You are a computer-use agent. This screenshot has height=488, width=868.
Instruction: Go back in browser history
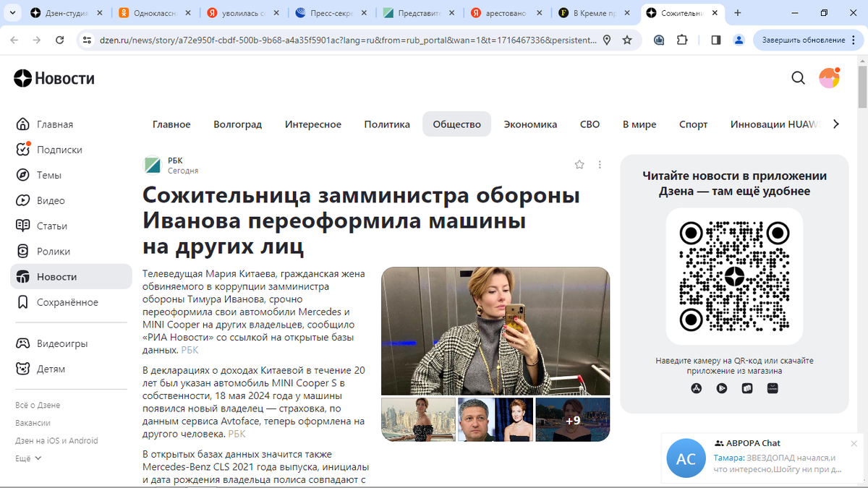[14, 40]
